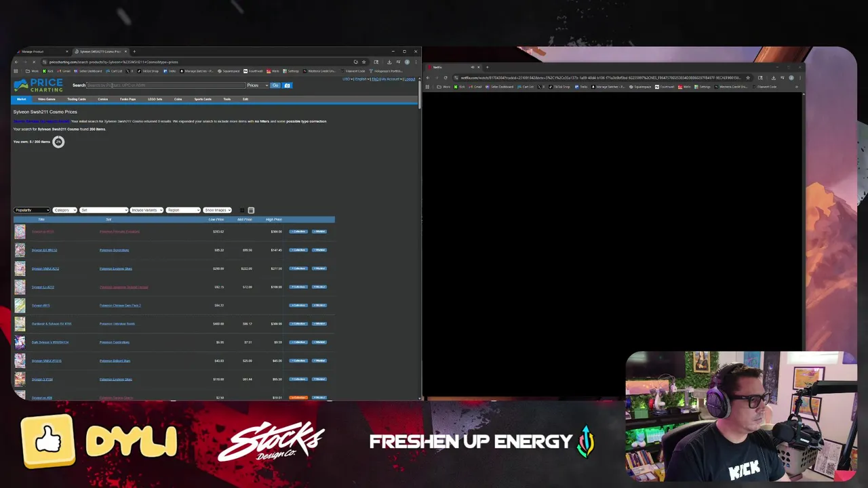This screenshot has height=488, width=868.
Task: Add Sylveon EX #RC32 to collection
Action: click(298, 250)
